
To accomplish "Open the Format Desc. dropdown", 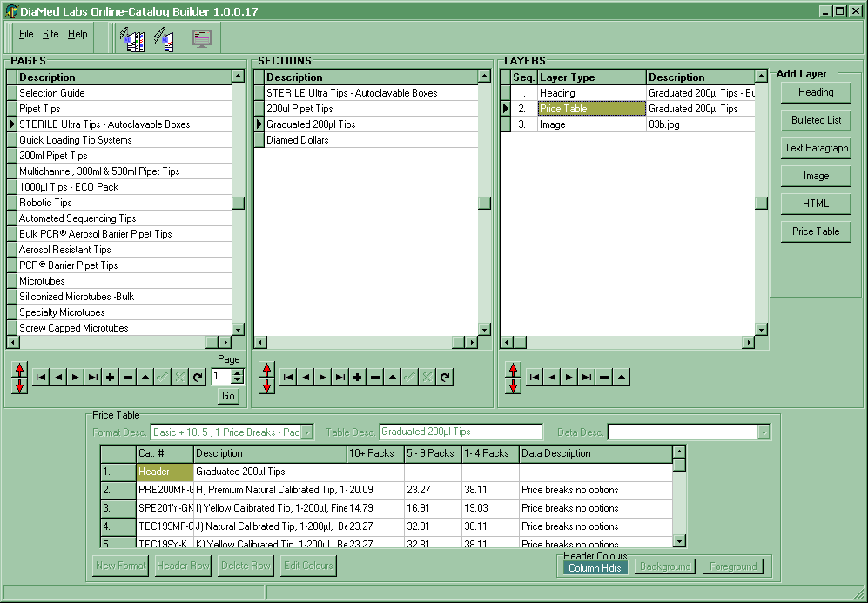I will click(x=306, y=432).
